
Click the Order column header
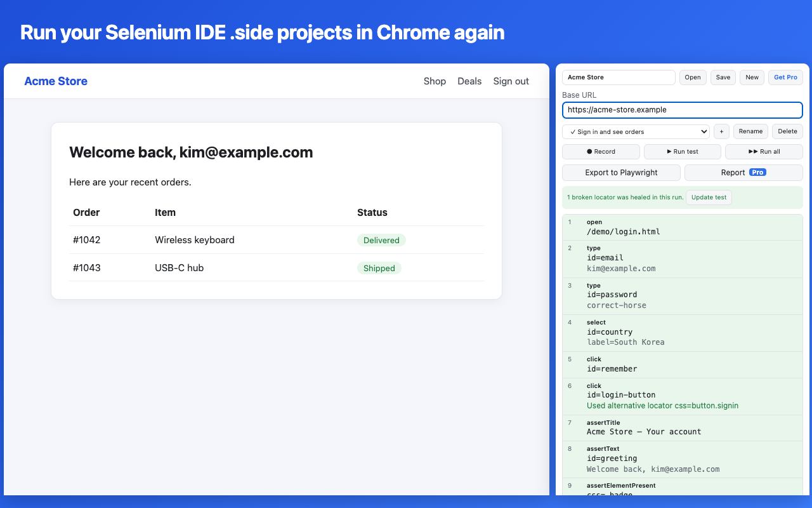pyautogui.click(x=86, y=213)
